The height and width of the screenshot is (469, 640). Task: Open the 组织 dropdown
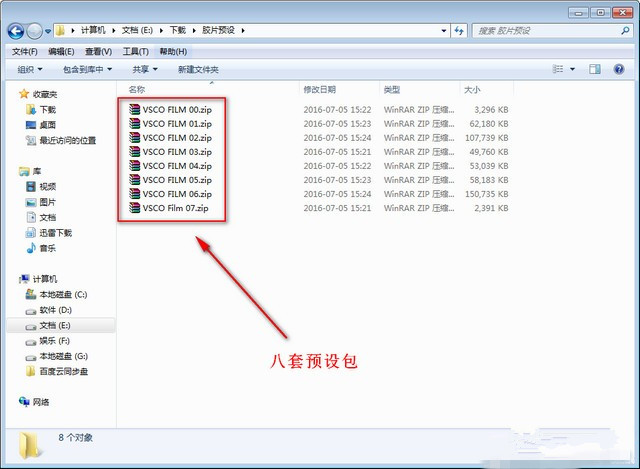click(x=30, y=69)
